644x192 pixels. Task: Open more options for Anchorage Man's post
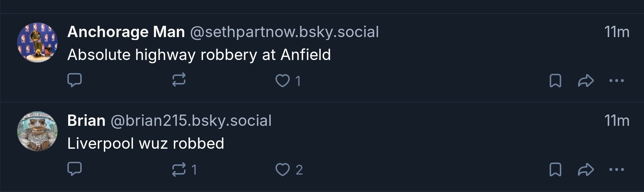pos(616,80)
